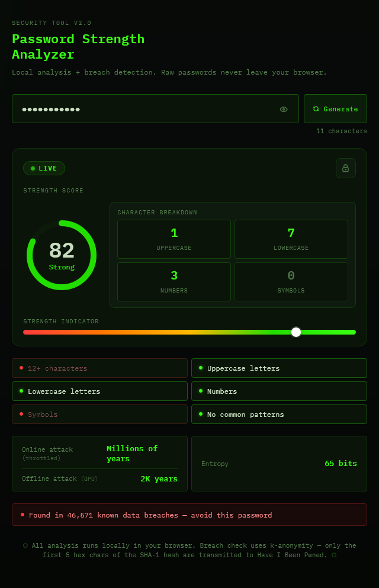Click the "65 bits" entropy value
The width and height of the screenshot is (379, 588).
341,464
